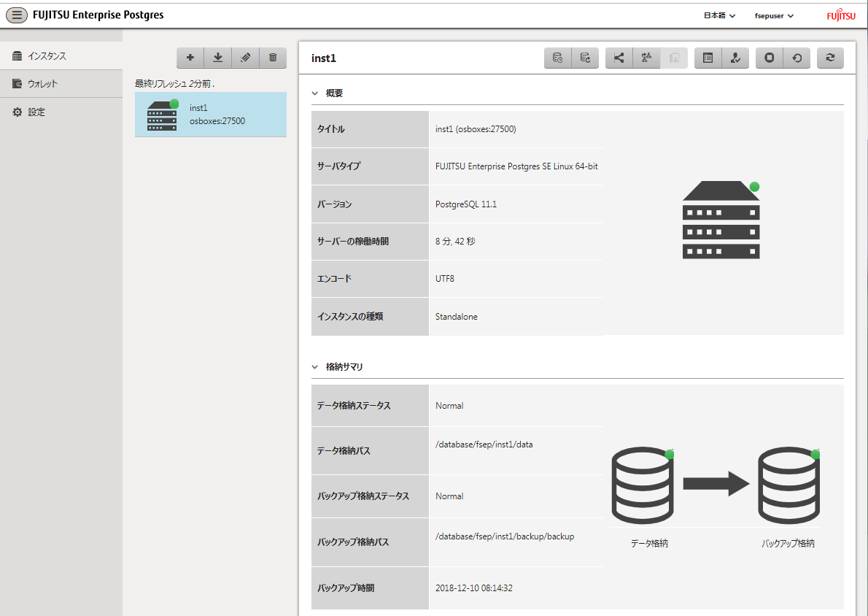Image resolution: width=868 pixels, height=616 pixels.
Task: Click the バックアップ格納パス row label
Action: coord(352,542)
